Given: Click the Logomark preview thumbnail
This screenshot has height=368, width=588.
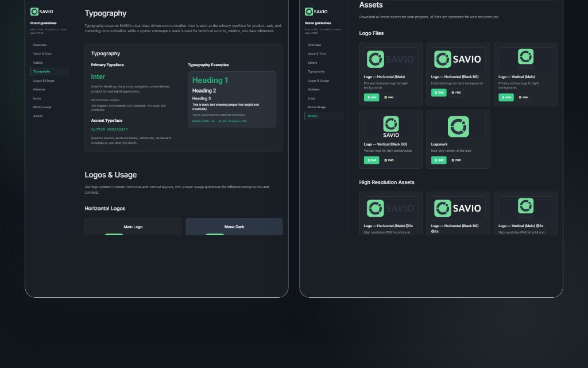Looking at the screenshot, I should pyautogui.click(x=458, y=126).
